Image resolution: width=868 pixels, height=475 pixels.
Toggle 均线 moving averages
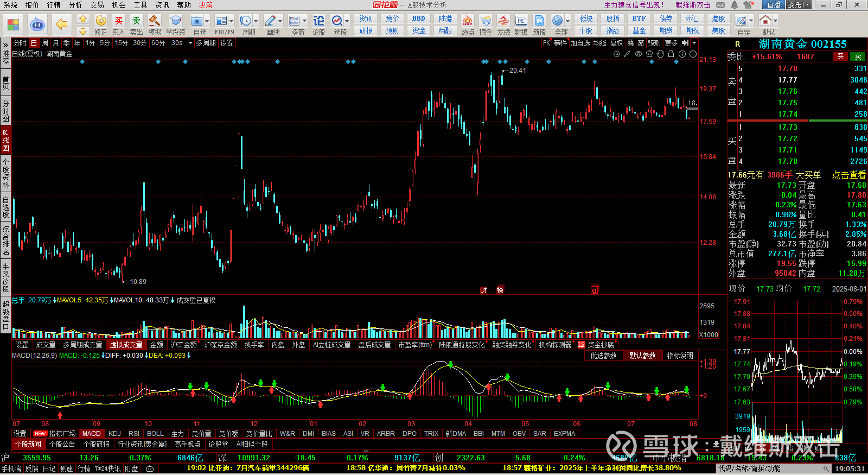click(x=599, y=43)
